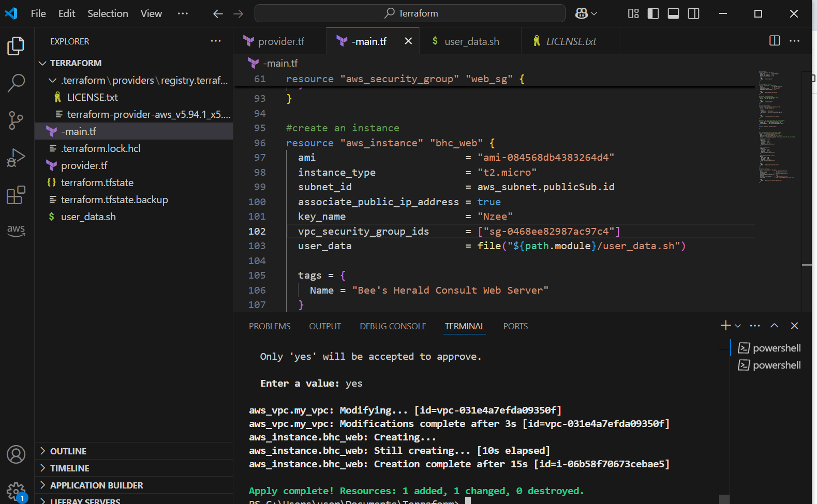Open the Extensions view
The width and height of the screenshot is (817, 504).
(x=16, y=195)
